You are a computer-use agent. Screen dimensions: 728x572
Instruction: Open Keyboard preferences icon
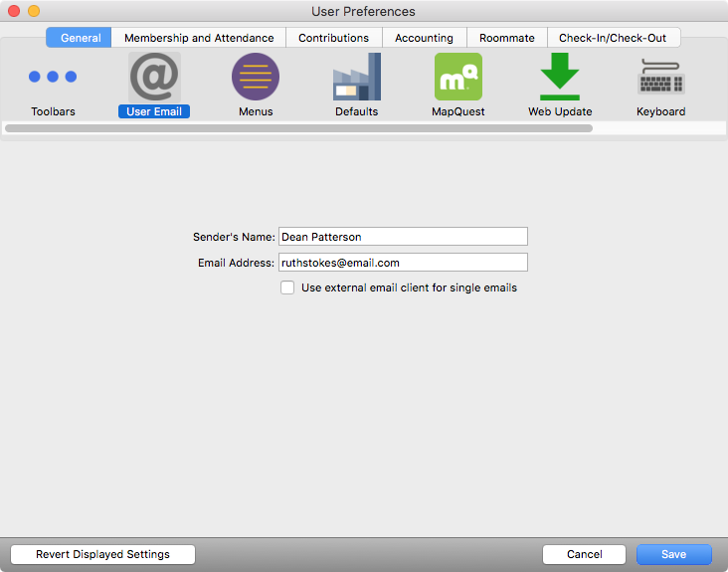tap(660, 78)
